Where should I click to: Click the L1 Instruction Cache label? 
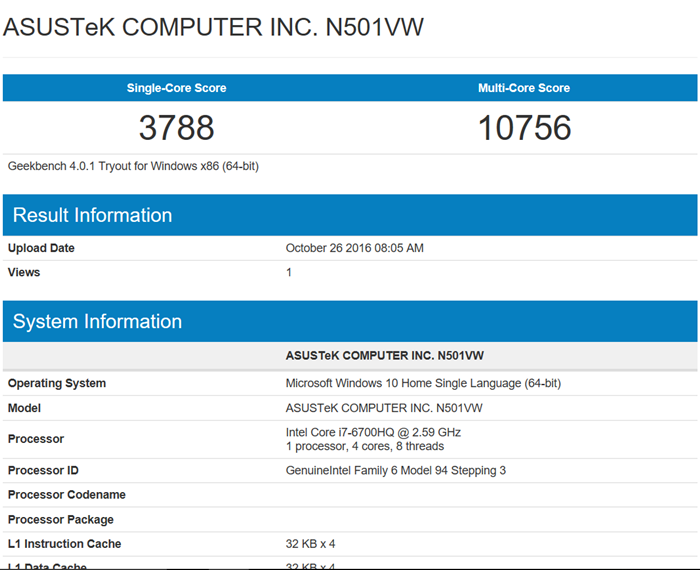click(x=64, y=544)
